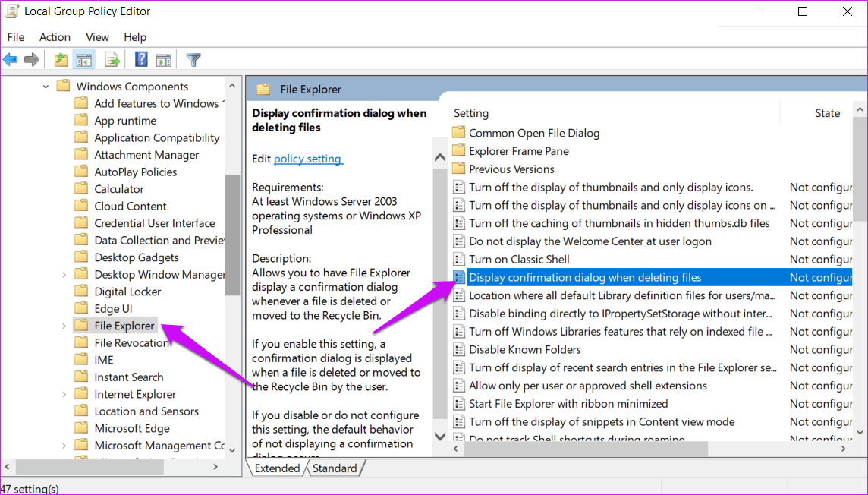Expand the File Explorer tree node
Screen dimensions: 868x495
pos(64,326)
